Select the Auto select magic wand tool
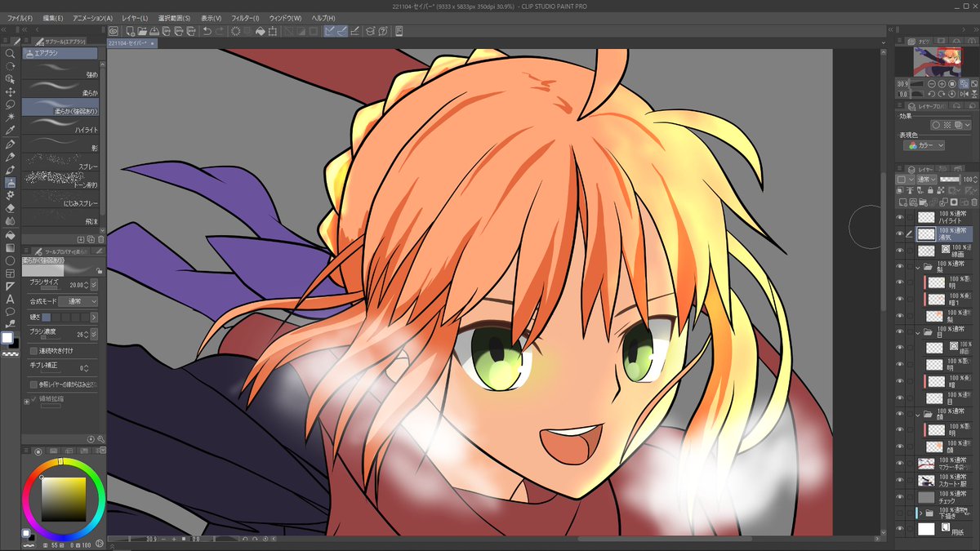The height and width of the screenshot is (551, 980). pos(11,118)
